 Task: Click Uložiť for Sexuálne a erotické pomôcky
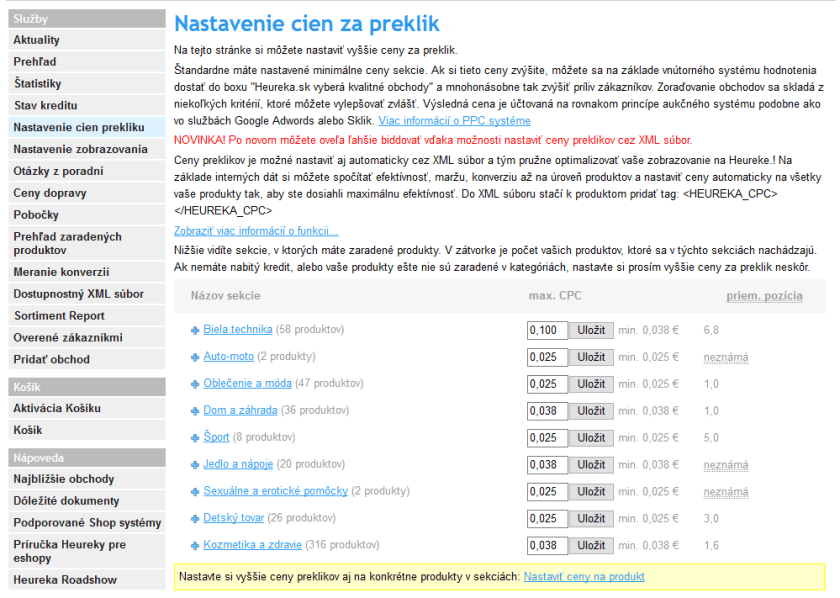(x=591, y=492)
